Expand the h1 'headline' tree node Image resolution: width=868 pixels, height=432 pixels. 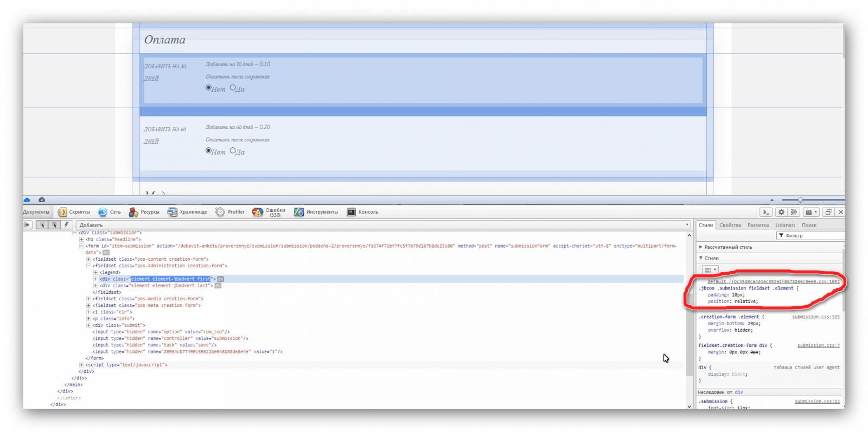[x=81, y=239]
